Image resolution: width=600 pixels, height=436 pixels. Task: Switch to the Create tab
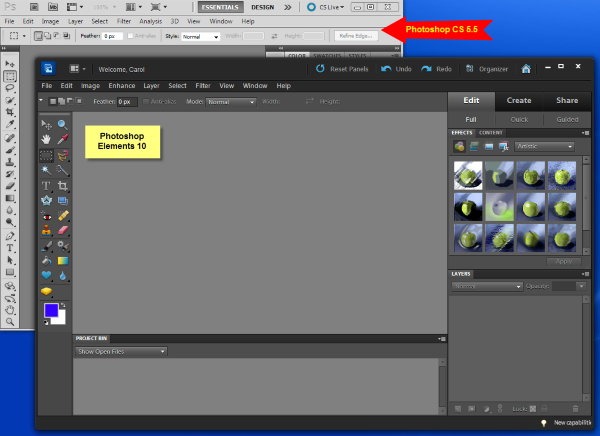(519, 100)
